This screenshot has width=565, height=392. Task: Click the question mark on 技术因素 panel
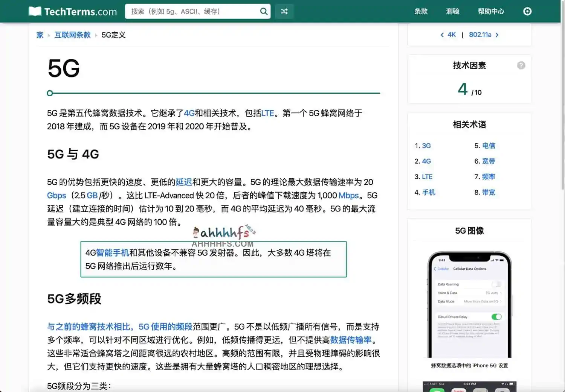click(521, 65)
